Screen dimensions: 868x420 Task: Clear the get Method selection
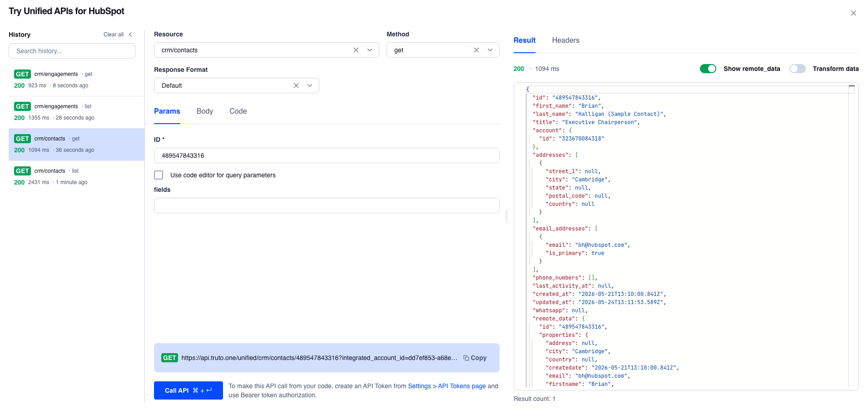pyautogui.click(x=476, y=50)
